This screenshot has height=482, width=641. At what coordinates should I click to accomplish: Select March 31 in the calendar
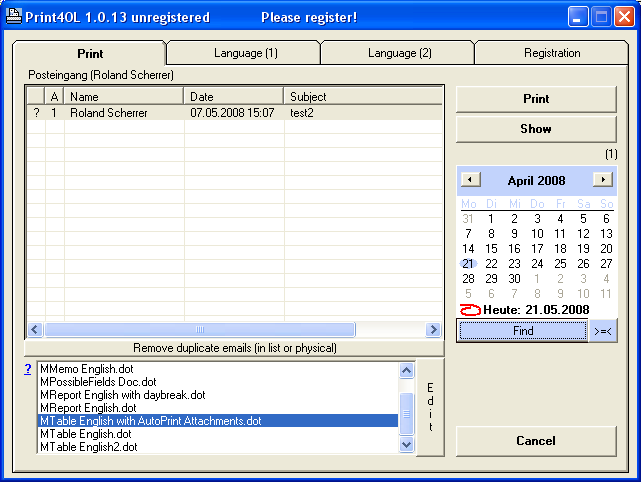click(468, 219)
